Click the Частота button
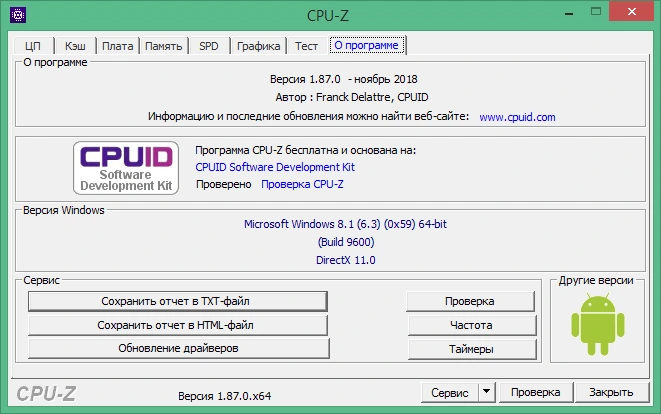The width and height of the screenshot is (661, 414). point(472,325)
